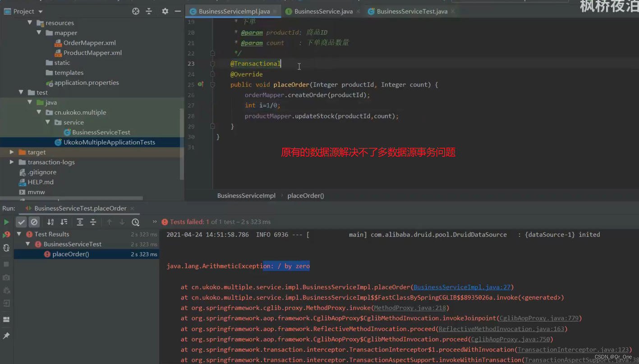Collapse all test results icon
The width and height of the screenshot is (639, 364).
click(x=93, y=222)
